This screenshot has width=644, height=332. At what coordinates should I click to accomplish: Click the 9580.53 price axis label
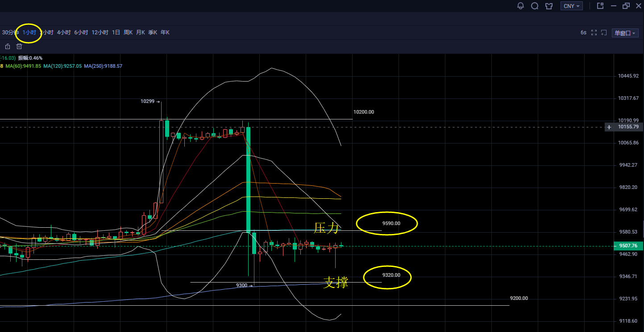[629, 232]
